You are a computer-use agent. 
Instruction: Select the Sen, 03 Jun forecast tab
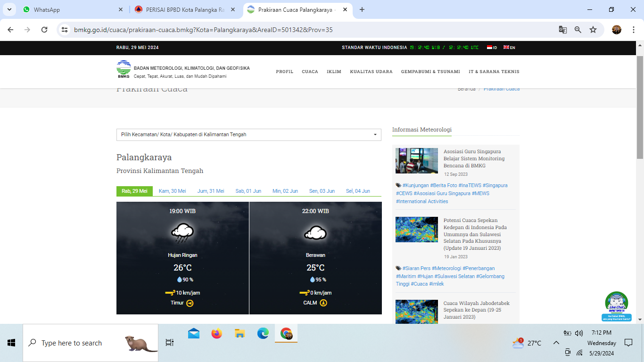tap(322, 191)
